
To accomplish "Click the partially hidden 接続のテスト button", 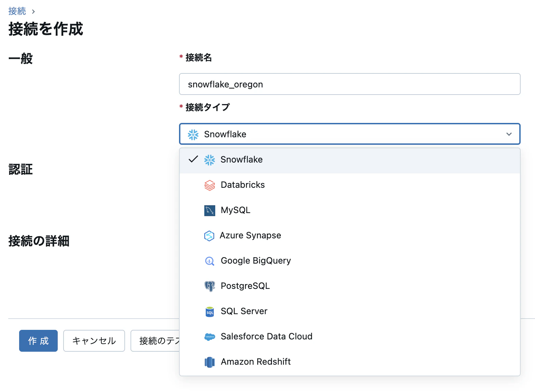I will (155, 341).
